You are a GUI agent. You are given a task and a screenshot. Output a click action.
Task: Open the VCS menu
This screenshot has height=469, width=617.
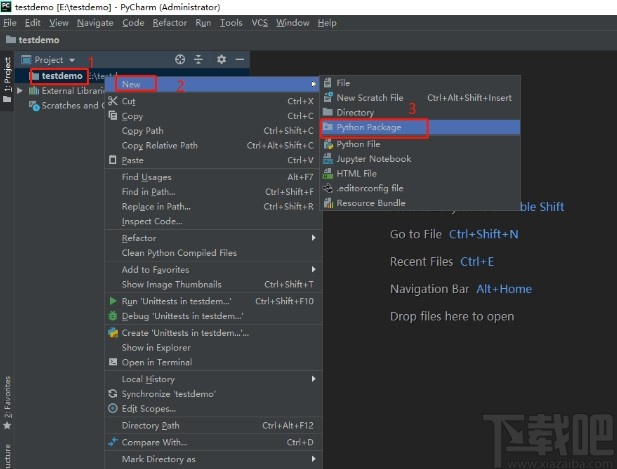(259, 23)
